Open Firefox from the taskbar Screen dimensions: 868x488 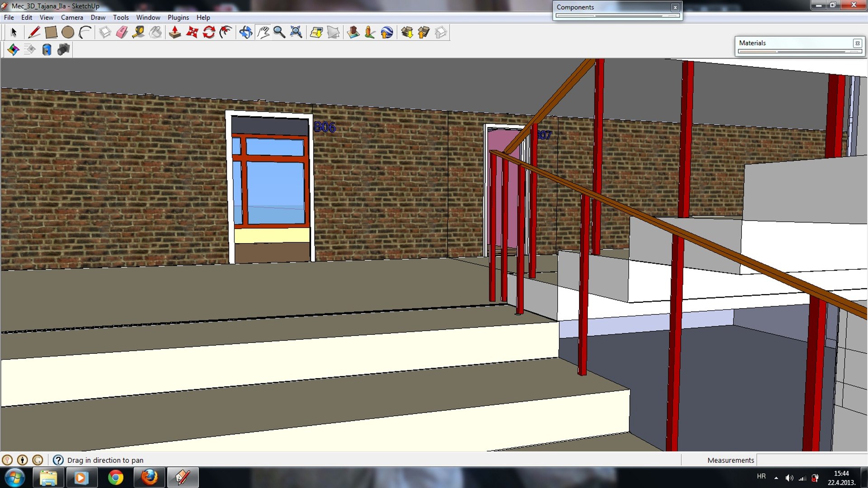coord(149,478)
